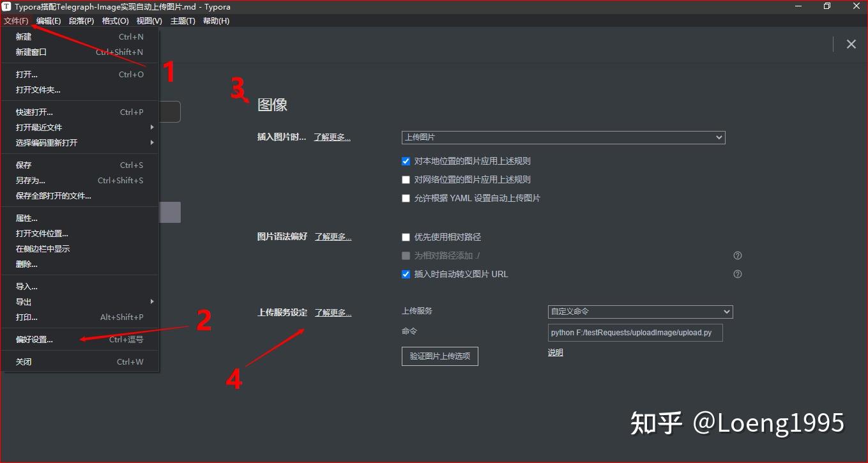This screenshot has width=868, height=463.
Task: Select 偏好设置… from the File menu
Action: (x=35, y=339)
